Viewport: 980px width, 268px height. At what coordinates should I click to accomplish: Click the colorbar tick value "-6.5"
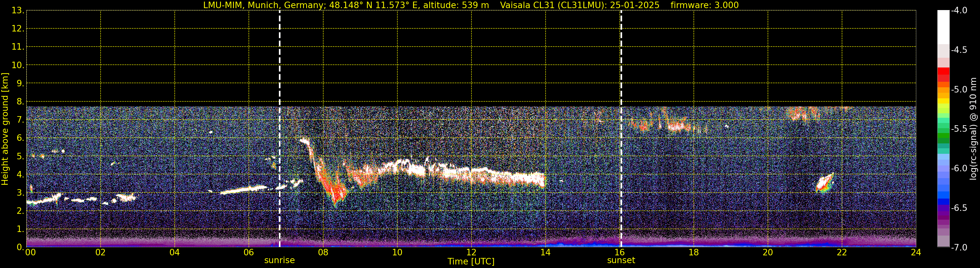[x=959, y=208]
